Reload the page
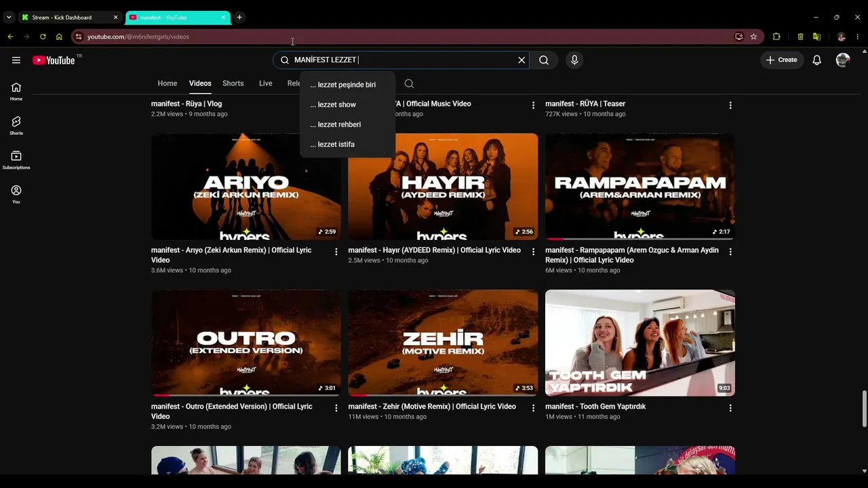Viewport: 868px width, 488px height. click(43, 37)
